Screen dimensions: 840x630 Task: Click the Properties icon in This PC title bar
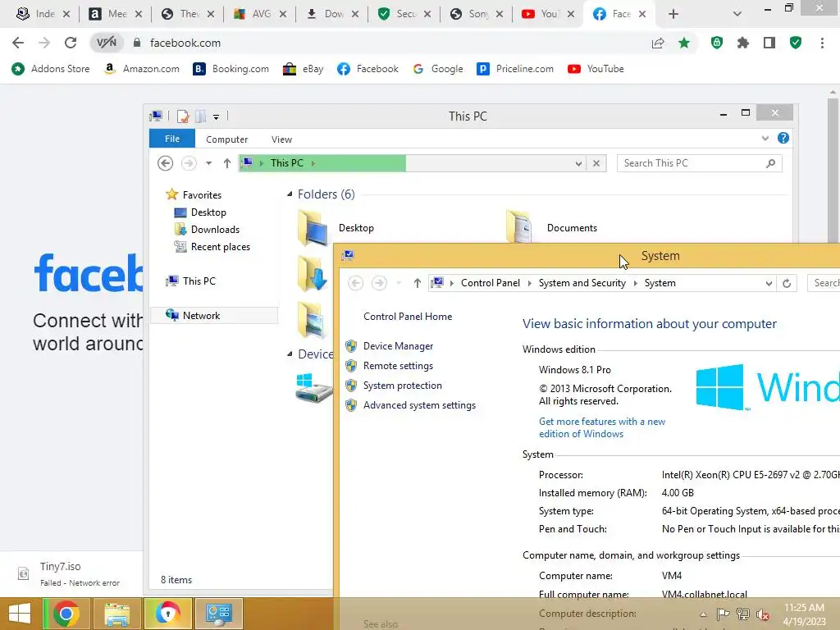tap(183, 116)
